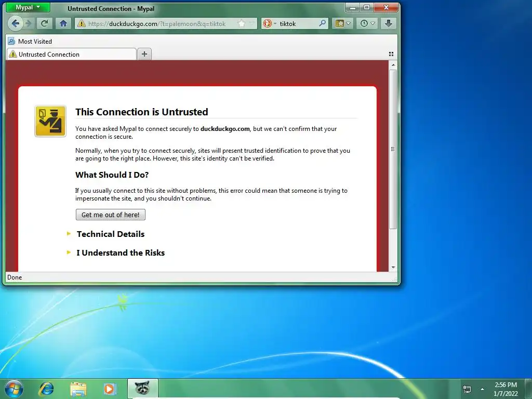This screenshot has width=532, height=399.
Task: Open the bookmarks menu toolbar button
Action: coord(343,23)
